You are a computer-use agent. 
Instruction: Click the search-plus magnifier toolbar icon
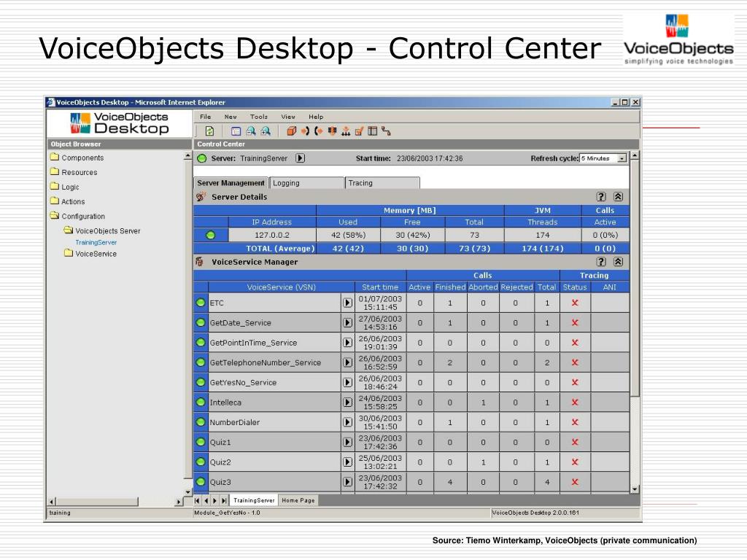coord(266,131)
